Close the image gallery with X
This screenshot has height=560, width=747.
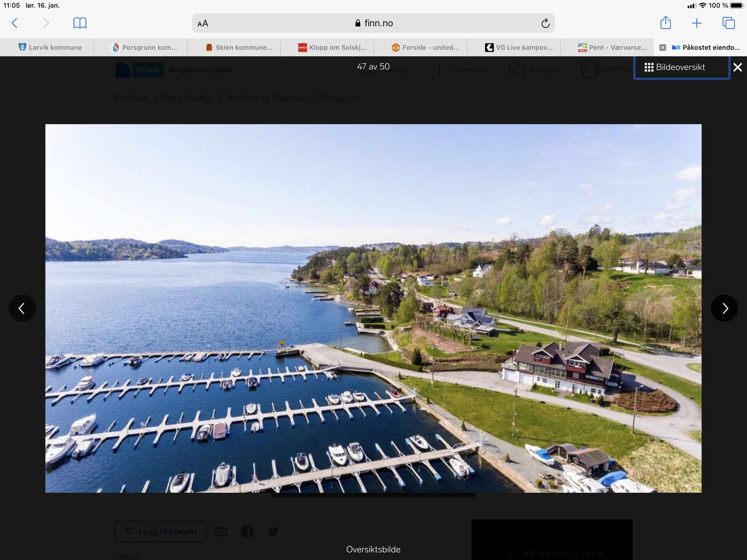coord(738,67)
